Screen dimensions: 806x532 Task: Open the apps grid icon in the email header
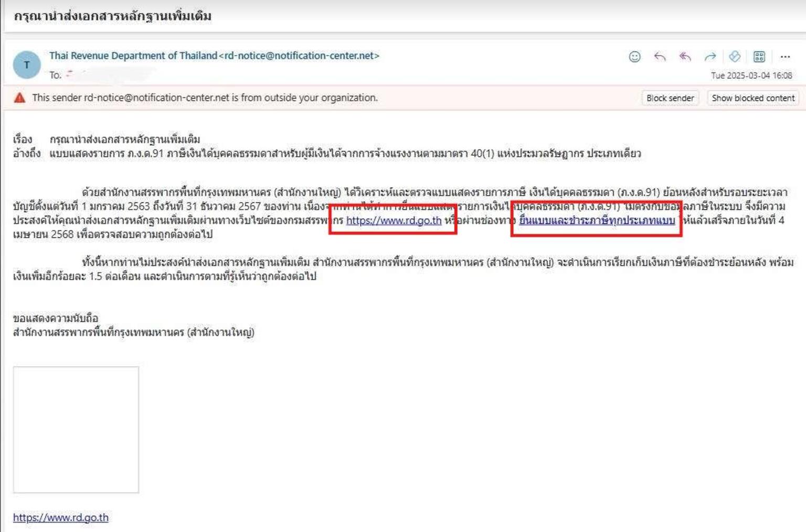(x=759, y=57)
